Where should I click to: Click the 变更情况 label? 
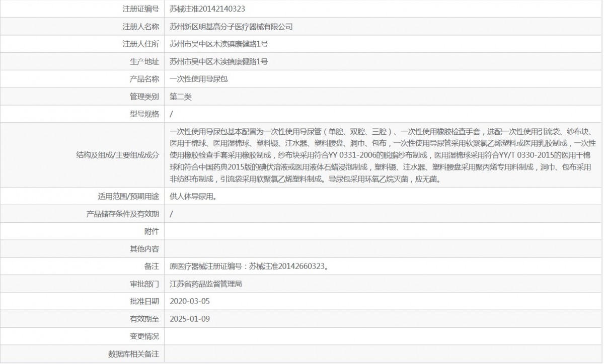(x=144, y=336)
